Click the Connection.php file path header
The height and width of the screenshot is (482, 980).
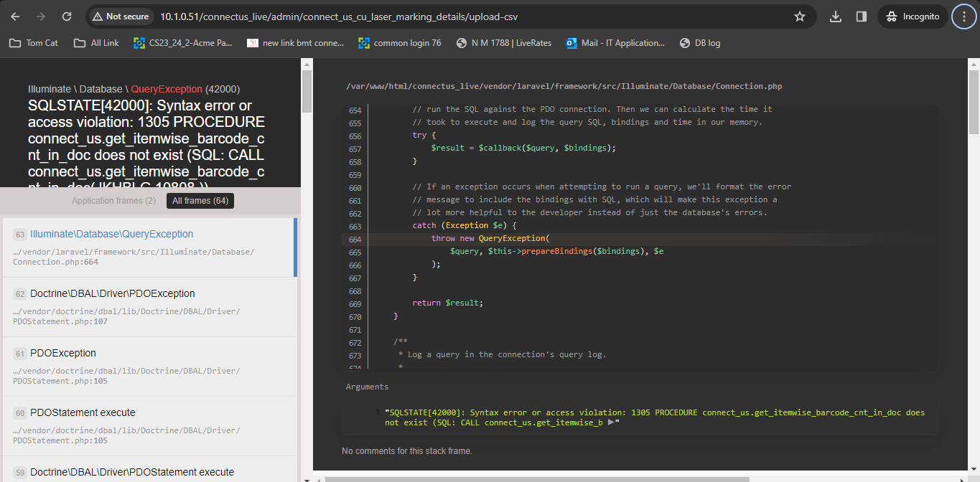tap(564, 86)
